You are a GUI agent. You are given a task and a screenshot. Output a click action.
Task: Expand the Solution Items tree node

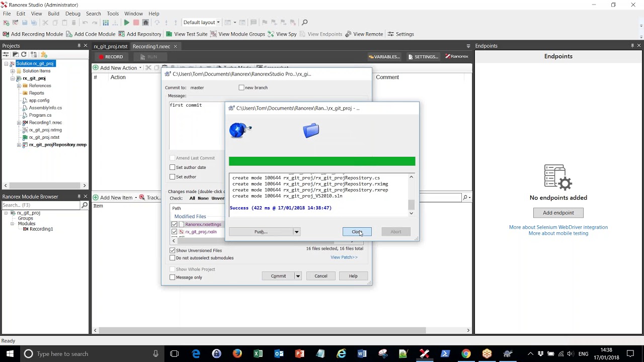coord(13,71)
